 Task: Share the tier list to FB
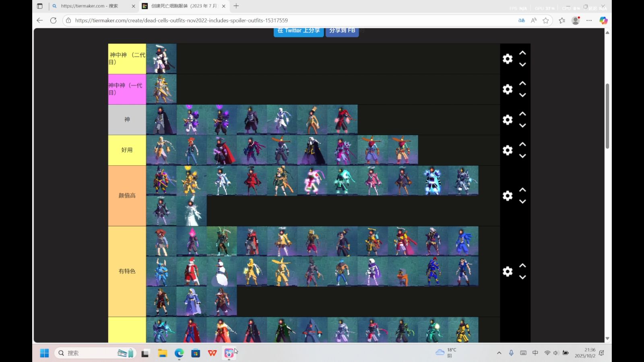click(x=342, y=31)
